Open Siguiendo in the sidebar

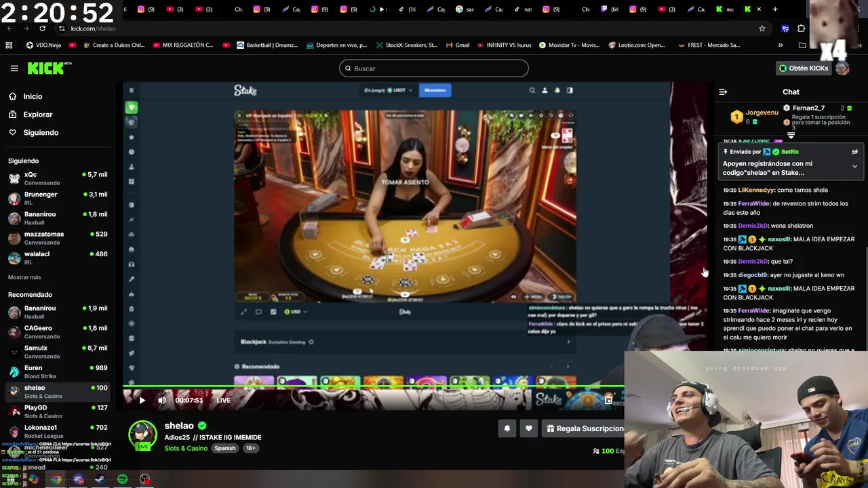click(41, 132)
